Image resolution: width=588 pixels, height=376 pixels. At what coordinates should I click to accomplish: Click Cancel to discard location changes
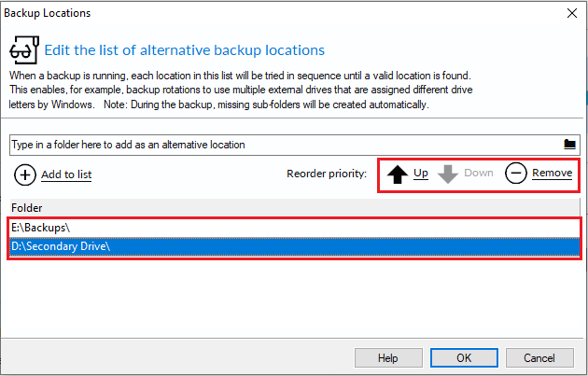pos(539,358)
